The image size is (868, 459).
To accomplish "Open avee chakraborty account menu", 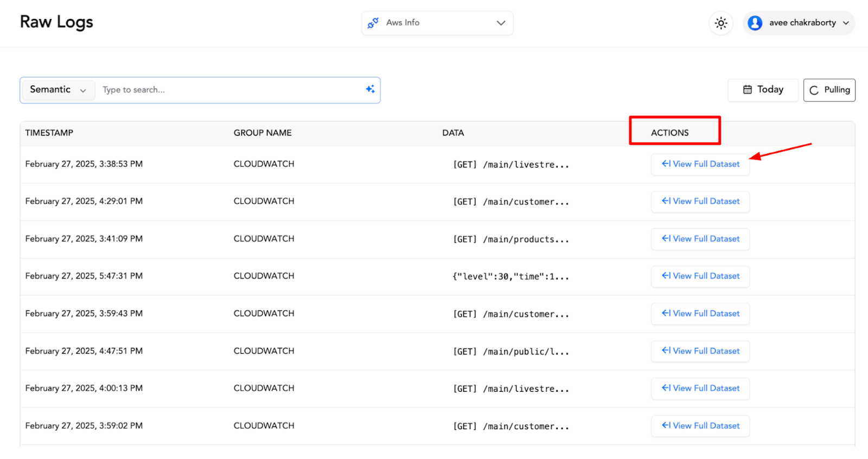I will click(799, 23).
